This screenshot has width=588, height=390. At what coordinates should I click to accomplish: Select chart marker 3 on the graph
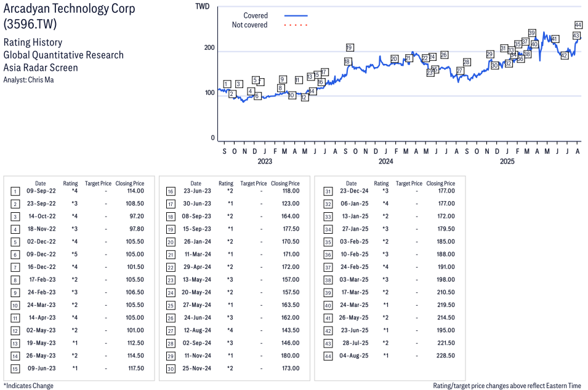(x=238, y=84)
